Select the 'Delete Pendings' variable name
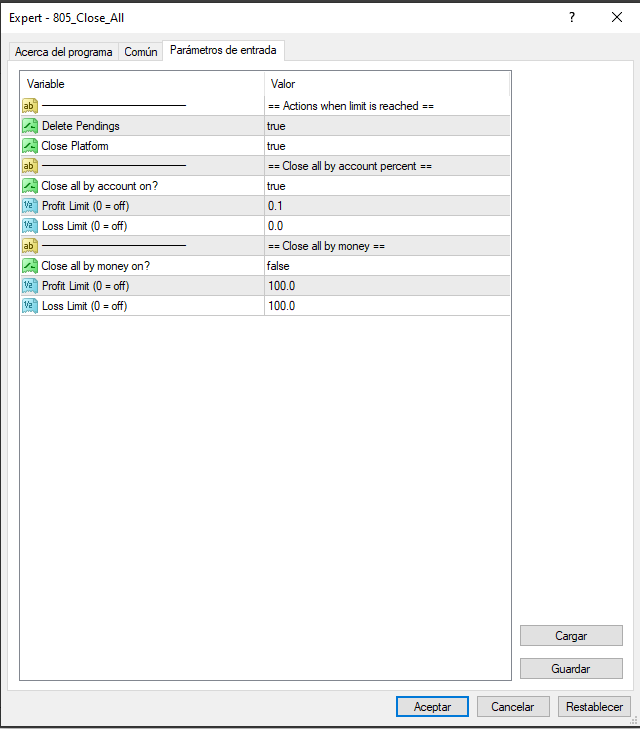Screen dimensions: 640x729 click(x=81, y=126)
